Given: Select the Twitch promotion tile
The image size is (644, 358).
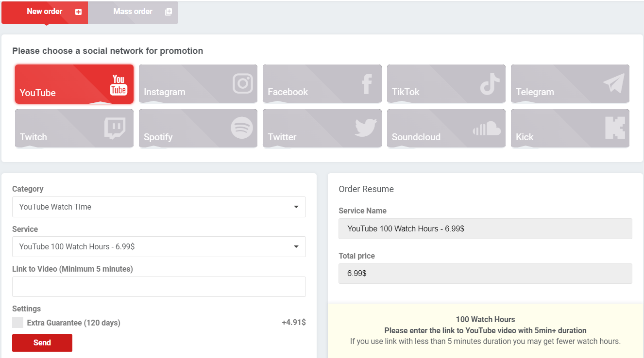Looking at the screenshot, I should [74, 129].
